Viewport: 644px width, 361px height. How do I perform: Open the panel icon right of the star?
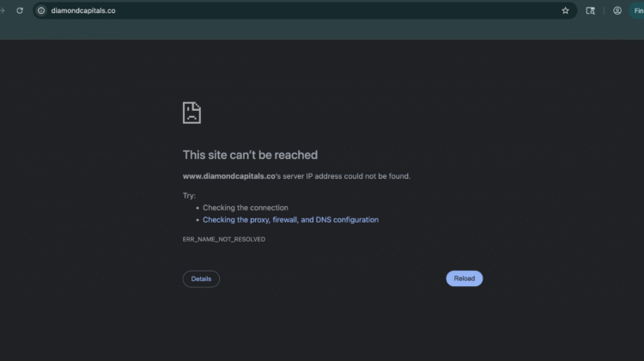[x=591, y=10]
